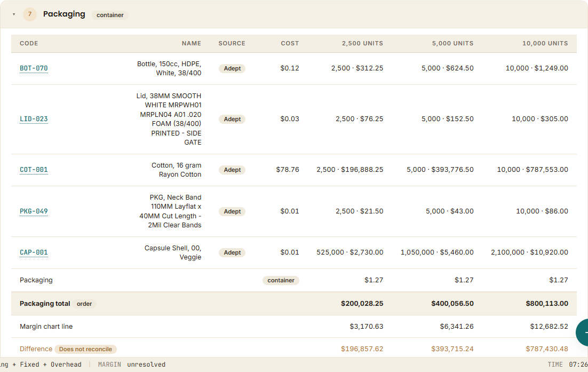Click the container tag beside Packaging heading
This screenshot has width=588, height=372.
110,15
